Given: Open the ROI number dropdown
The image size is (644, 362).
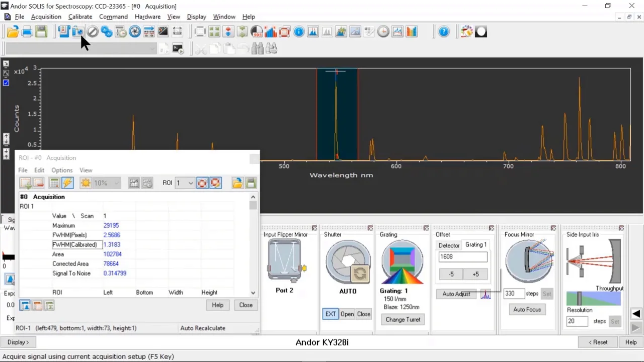Looking at the screenshot, I should pyautogui.click(x=190, y=183).
